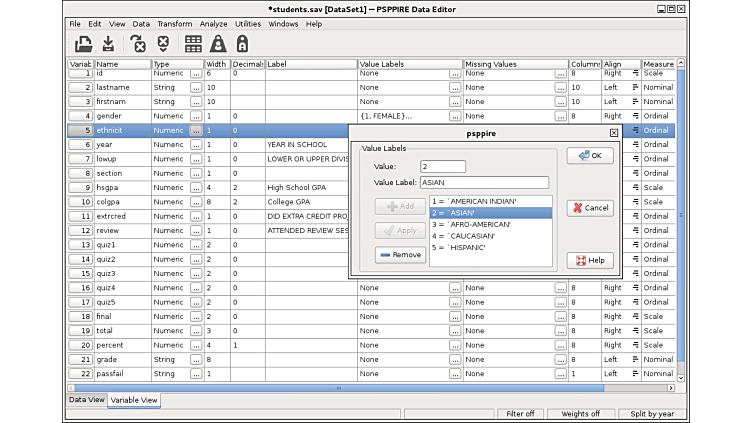This screenshot has width=752, height=423.
Task: Click the grid-shaped Variables toolbar icon
Action: [193, 44]
